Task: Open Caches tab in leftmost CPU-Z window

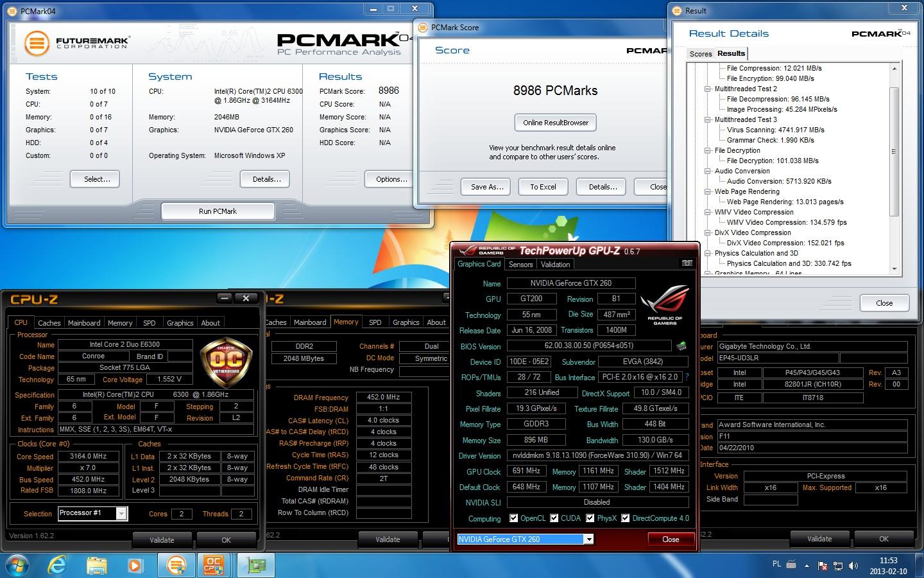Action: [x=49, y=323]
